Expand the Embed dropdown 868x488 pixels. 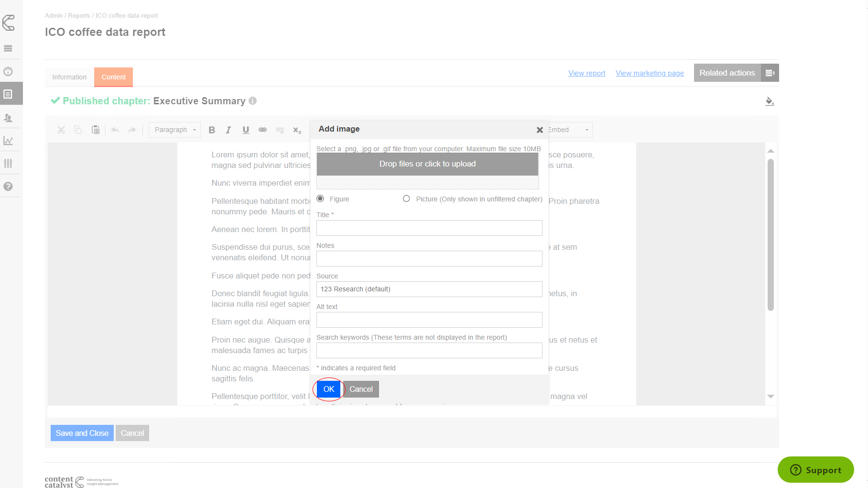coord(586,130)
